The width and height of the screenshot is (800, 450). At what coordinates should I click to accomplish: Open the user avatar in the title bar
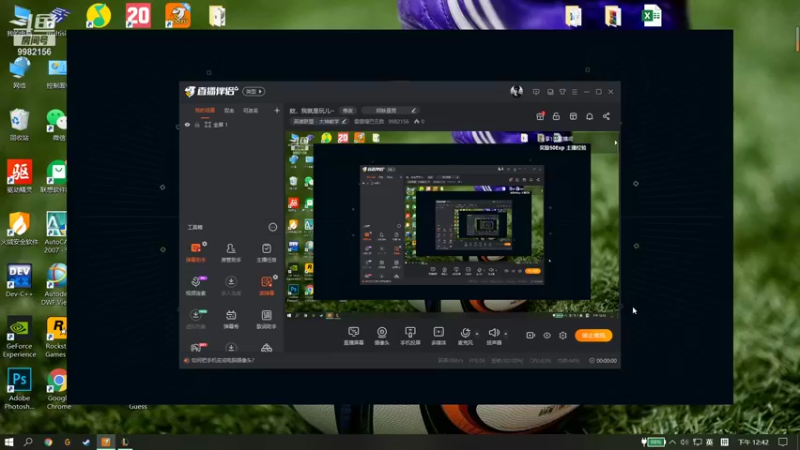(516, 91)
